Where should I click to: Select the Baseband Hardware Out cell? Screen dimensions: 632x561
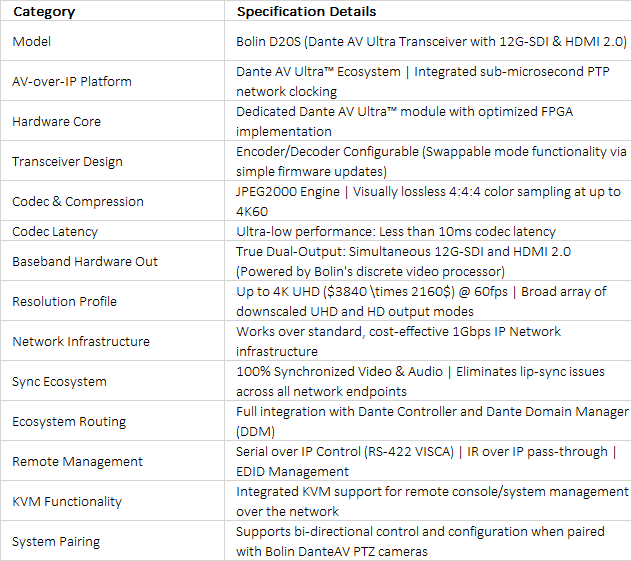[112, 261]
